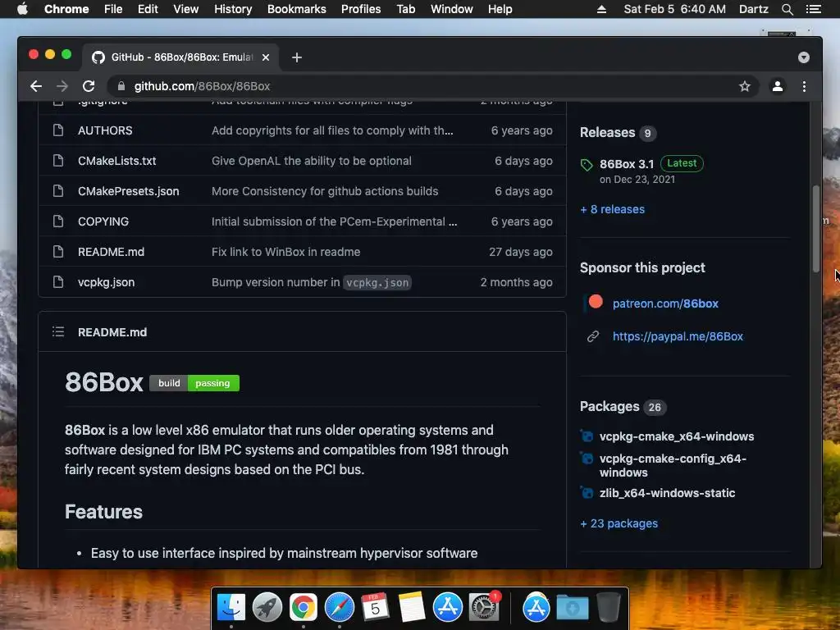Open commit 'More Consistency for github actions builds'
This screenshot has width=840, height=630.
click(x=325, y=191)
